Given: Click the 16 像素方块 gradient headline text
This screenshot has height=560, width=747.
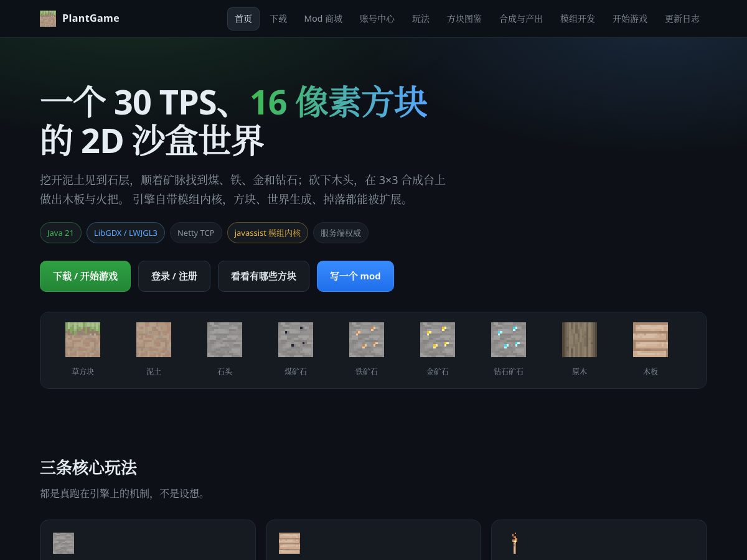Looking at the screenshot, I should (339, 102).
